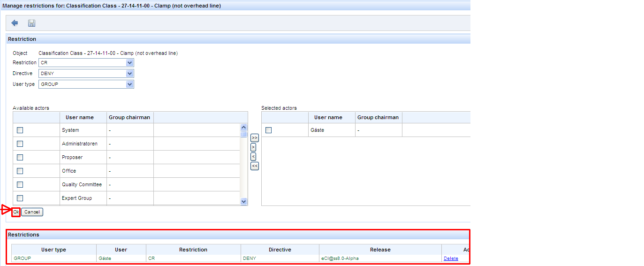Tick the Expert Group checkbox
The height and width of the screenshot is (266, 644).
[x=20, y=198]
